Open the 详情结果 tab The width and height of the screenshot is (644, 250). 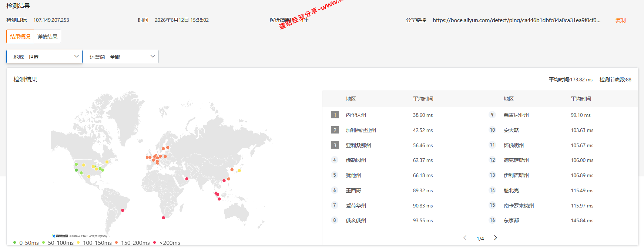(x=47, y=37)
